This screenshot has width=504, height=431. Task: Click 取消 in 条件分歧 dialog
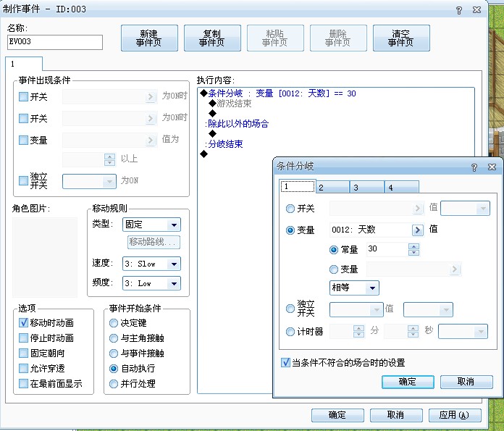click(x=466, y=382)
